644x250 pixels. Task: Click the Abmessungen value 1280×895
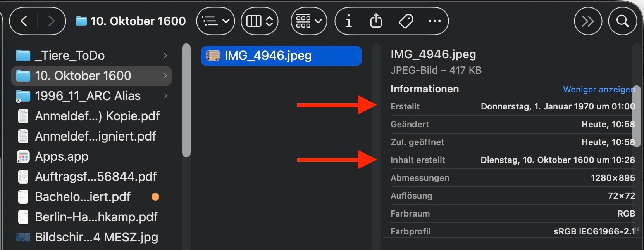click(x=613, y=178)
